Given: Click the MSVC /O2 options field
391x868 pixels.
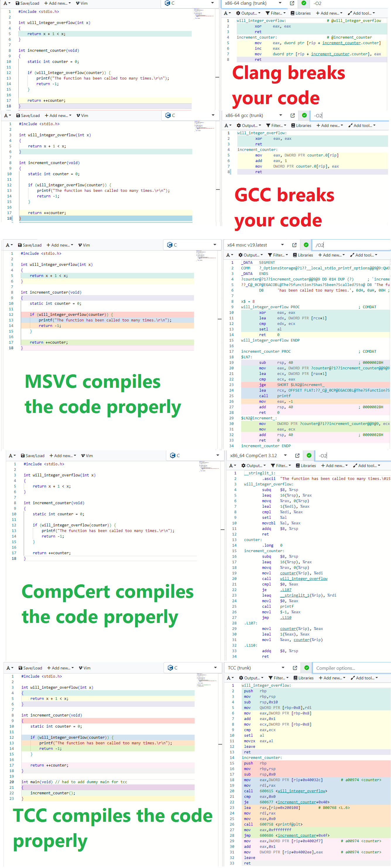Looking at the screenshot, I should pyautogui.click(x=351, y=245).
